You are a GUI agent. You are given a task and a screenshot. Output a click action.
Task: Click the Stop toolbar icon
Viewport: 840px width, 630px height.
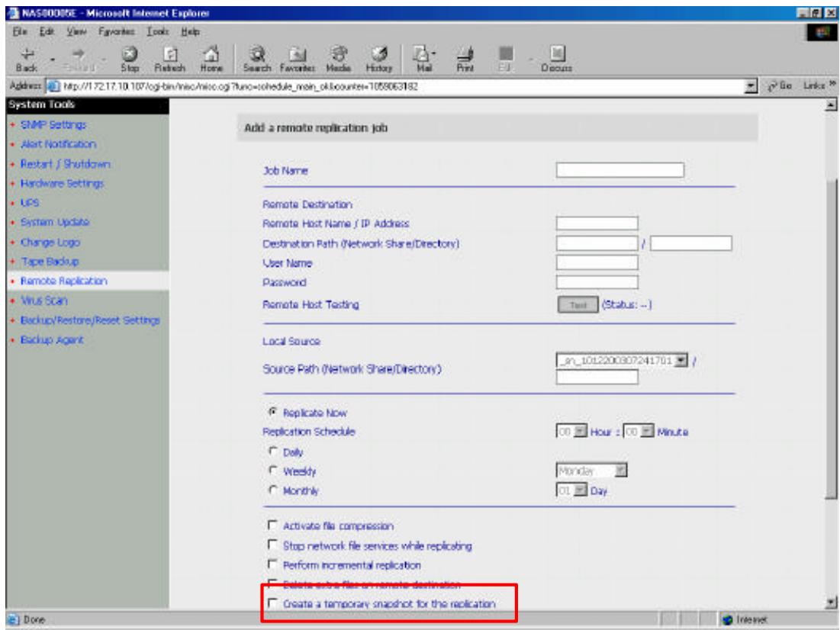click(130, 59)
